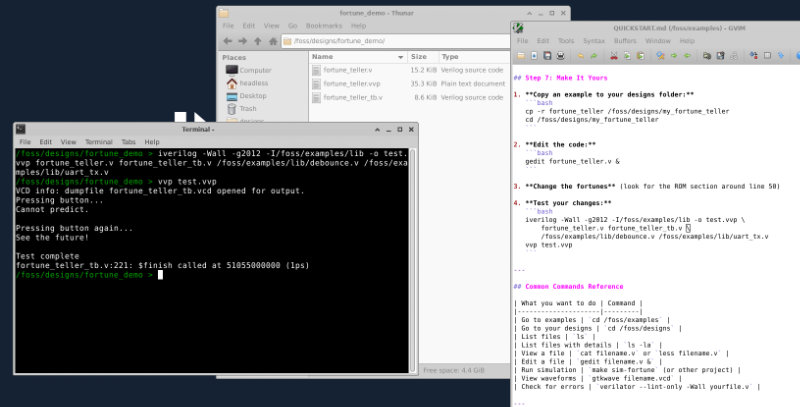Viewport: 800px width, 407px height.
Task: Open the File menu in GVim
Action: 522,41
